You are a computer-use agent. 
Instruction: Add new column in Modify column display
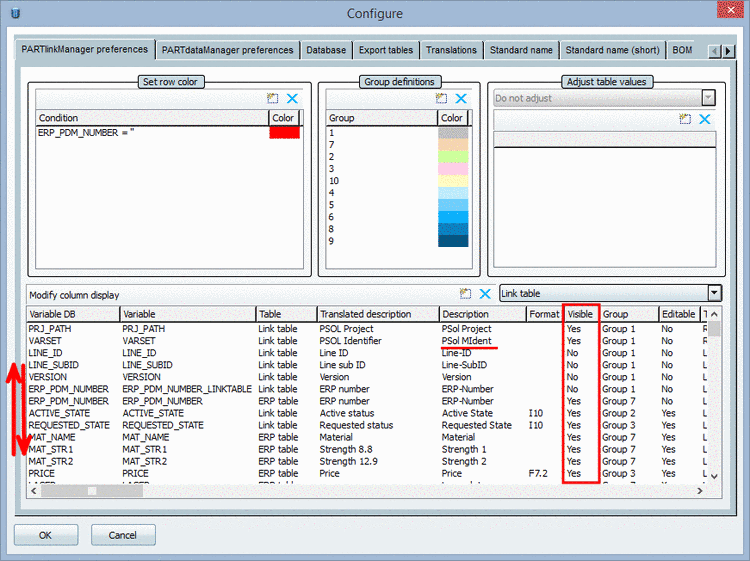[x=465, y=294]
